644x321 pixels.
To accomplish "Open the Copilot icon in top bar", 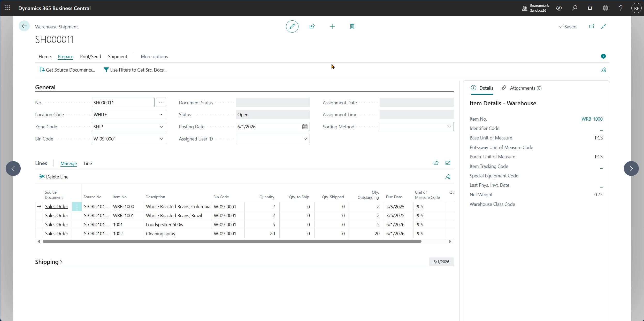I will point(559,8).
